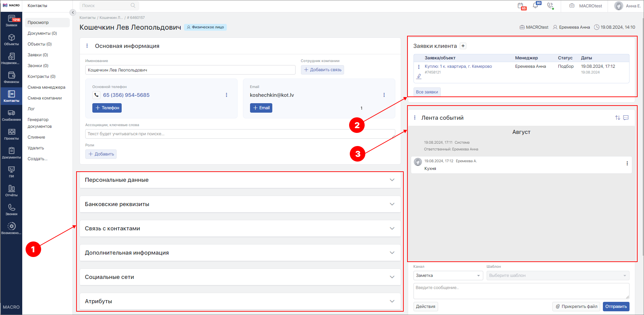Click the calendar icon in top bar
This screenshot has width=644, height=315.
tap(521, 6)
